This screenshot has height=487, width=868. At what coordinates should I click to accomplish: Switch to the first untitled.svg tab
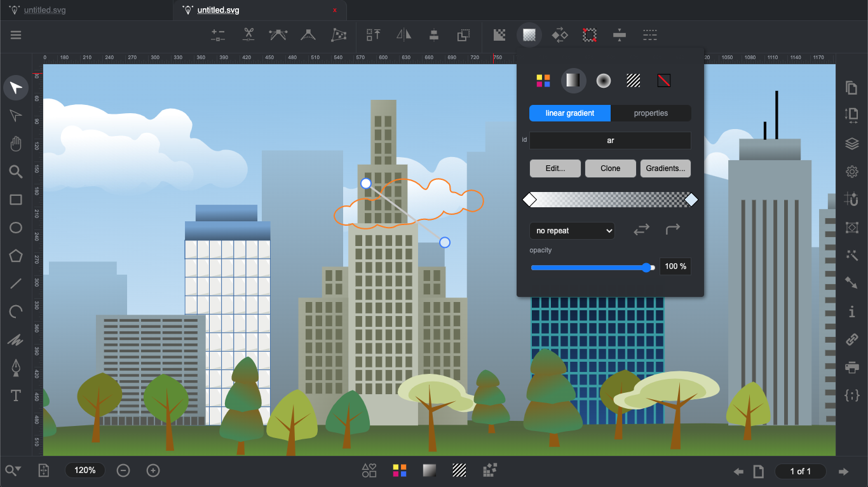coord(44,10)
